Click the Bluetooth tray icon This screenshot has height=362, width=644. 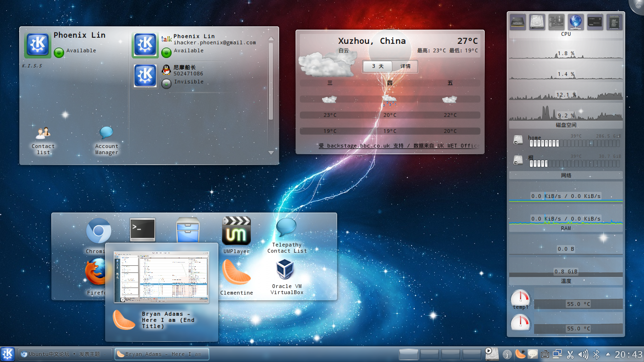click(596, 354)
